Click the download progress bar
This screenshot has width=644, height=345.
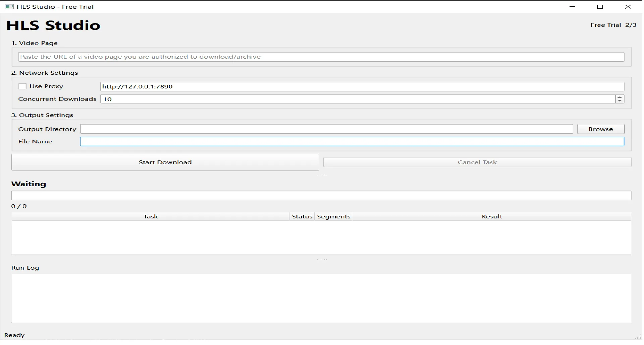[x=321, y=196]
